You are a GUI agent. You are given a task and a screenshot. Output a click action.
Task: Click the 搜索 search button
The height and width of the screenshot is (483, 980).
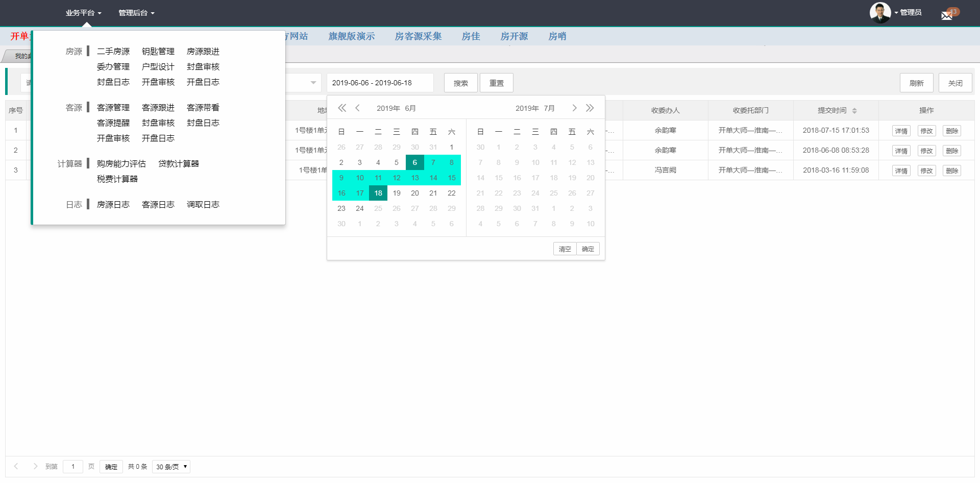pos(460,83)
